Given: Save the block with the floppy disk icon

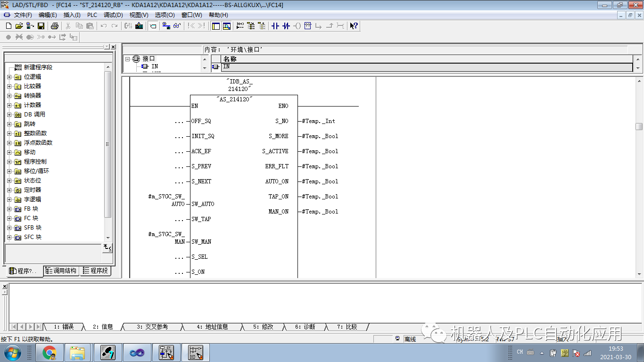Looking at the screenshot, I should click(41, 26).
